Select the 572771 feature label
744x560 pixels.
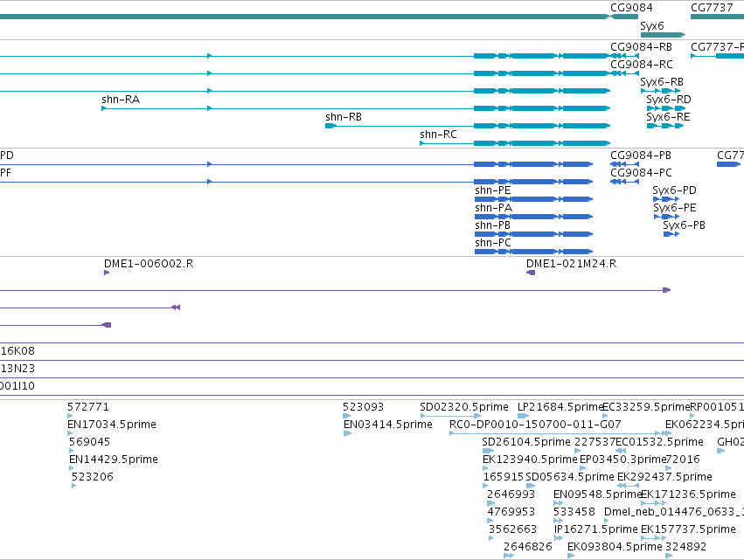[x=88, y=407]
